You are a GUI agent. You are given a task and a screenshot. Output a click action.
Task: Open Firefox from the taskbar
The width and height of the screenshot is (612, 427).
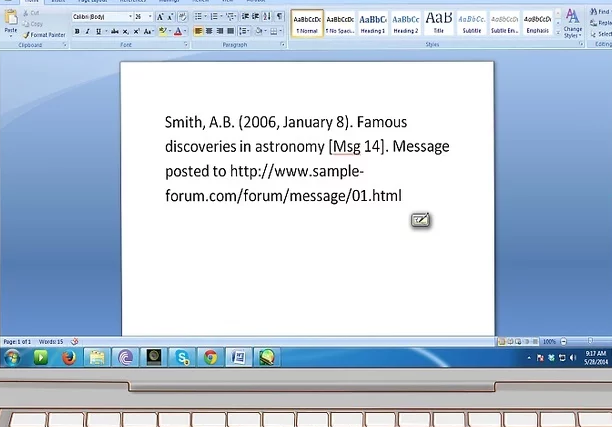point(69,357)
